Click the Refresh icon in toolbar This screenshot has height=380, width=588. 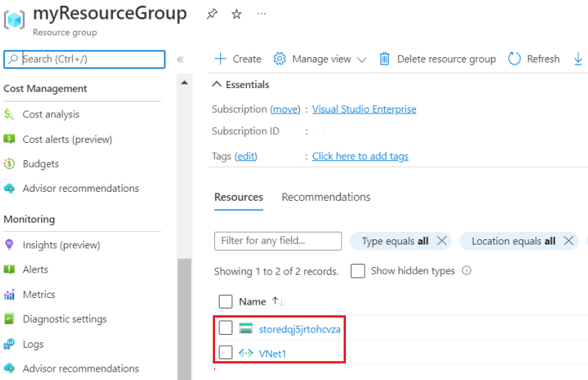pyautogui.click(x=515, y=59)
